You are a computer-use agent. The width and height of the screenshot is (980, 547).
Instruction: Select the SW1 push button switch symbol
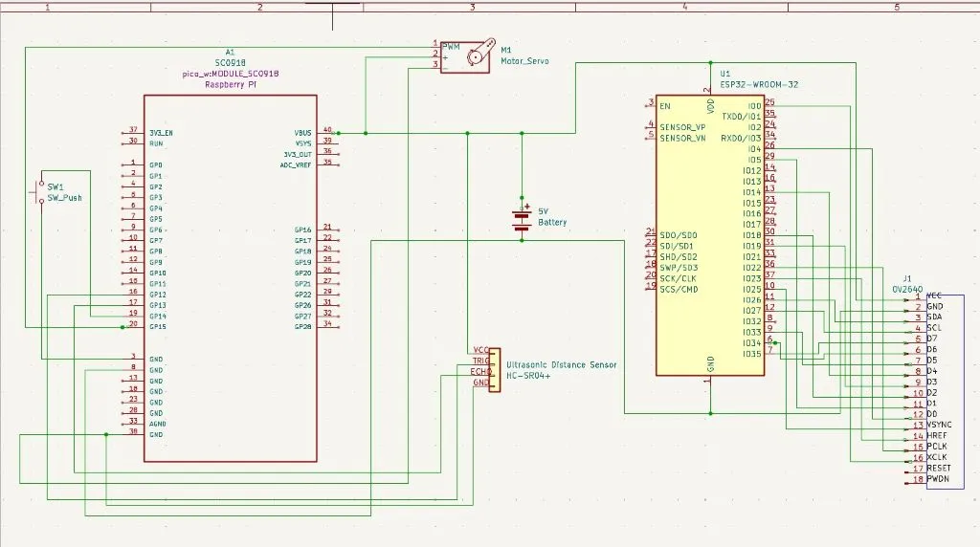click(39, 192)
